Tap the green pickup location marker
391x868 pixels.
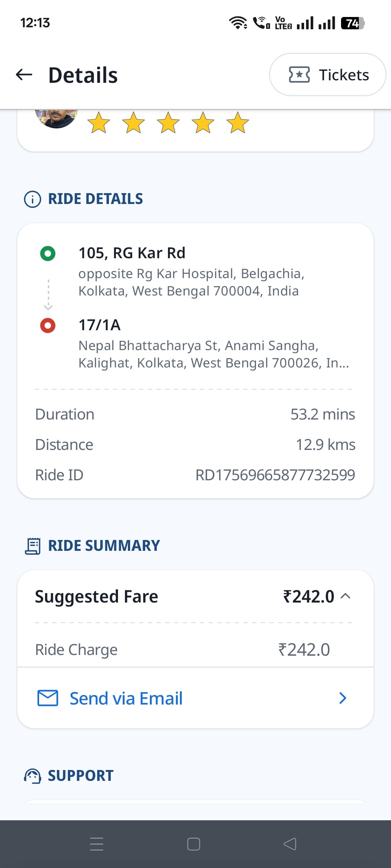pyautogui.click(x=48, y=254)
